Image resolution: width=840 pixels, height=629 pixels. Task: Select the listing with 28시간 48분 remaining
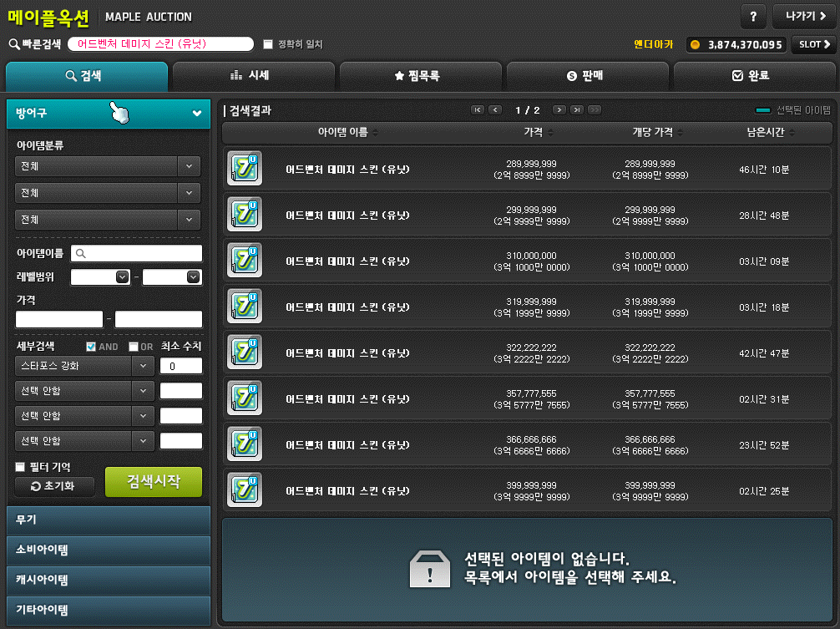point(527,215)
